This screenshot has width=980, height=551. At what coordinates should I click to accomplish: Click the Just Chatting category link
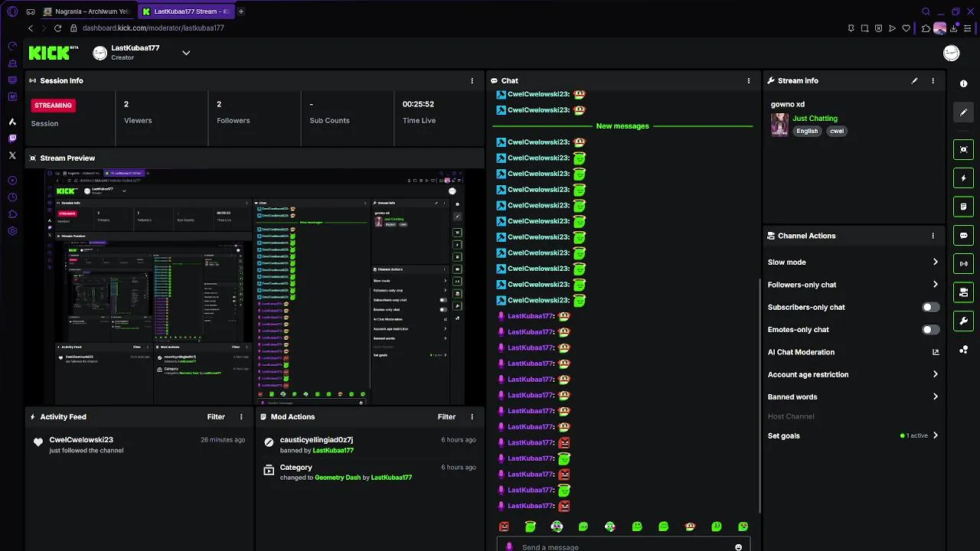coord(815,119)
